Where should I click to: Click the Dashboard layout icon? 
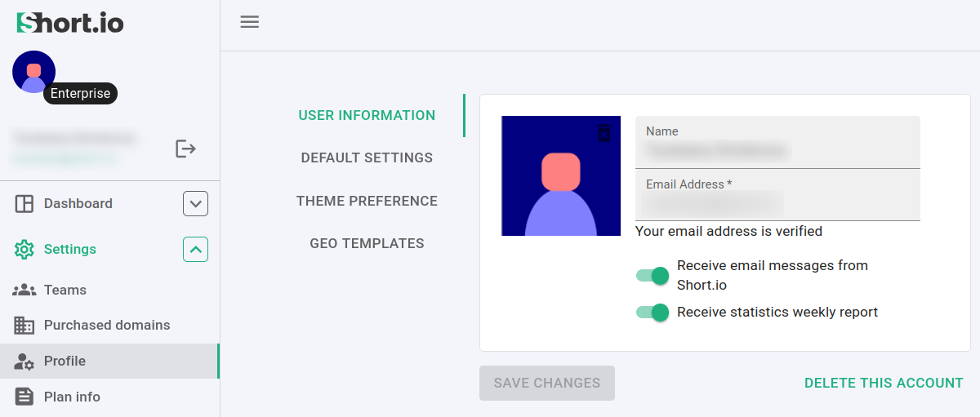[x=24, y=204]
